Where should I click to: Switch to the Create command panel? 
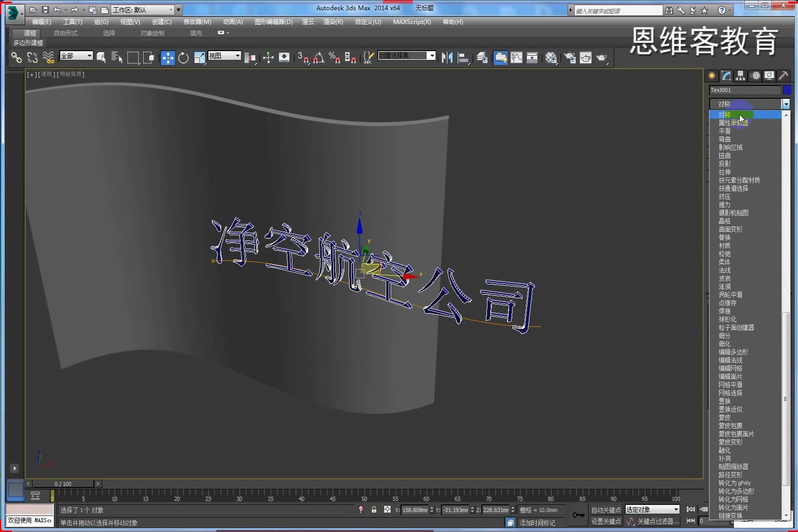coord(711,75)
